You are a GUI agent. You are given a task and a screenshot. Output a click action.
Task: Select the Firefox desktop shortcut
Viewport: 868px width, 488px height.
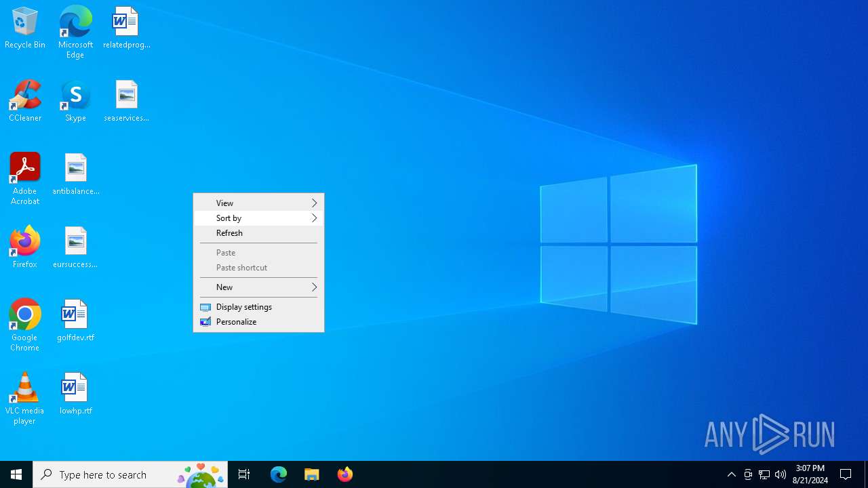click(x=25, y=248)
